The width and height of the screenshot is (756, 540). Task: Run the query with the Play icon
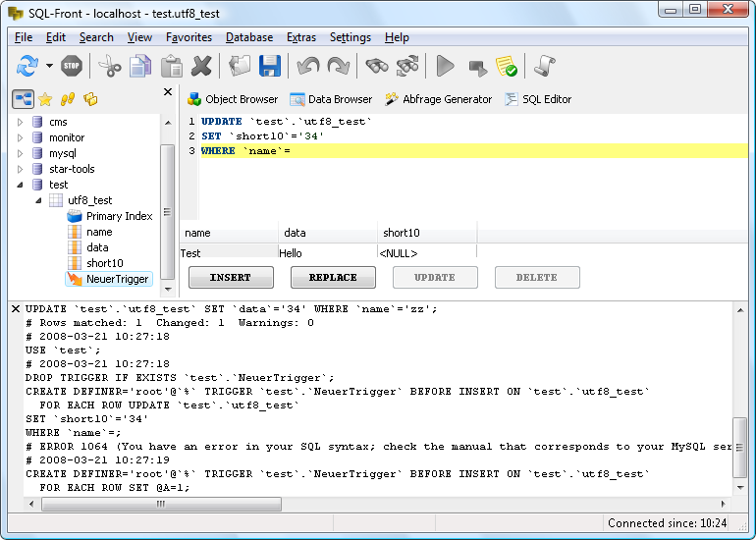(445, 66)
